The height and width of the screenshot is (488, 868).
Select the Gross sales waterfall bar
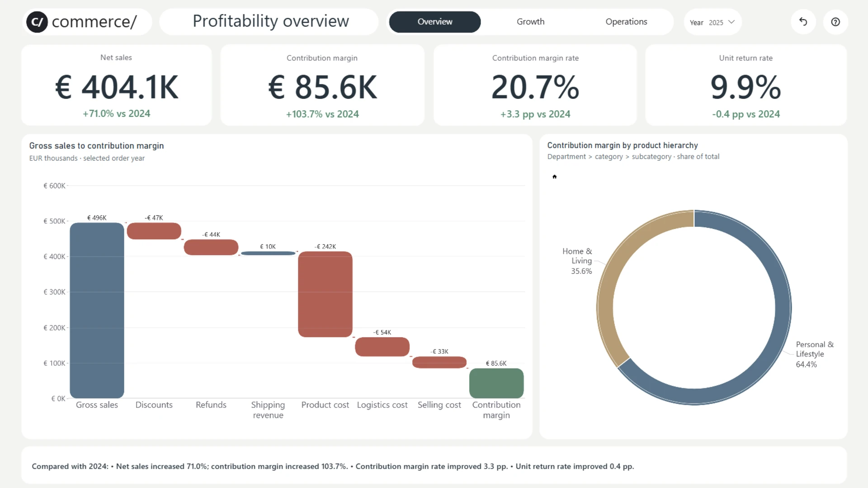[97, 310]
